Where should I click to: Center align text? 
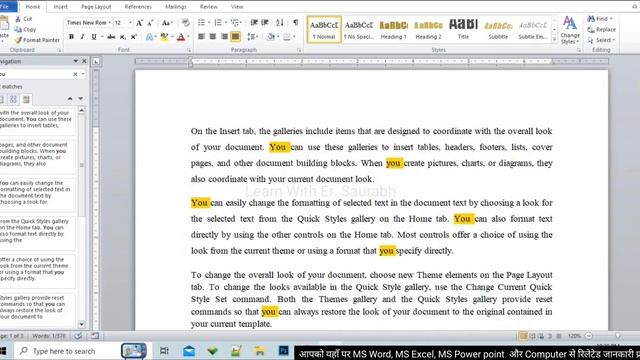click(213, 37)
